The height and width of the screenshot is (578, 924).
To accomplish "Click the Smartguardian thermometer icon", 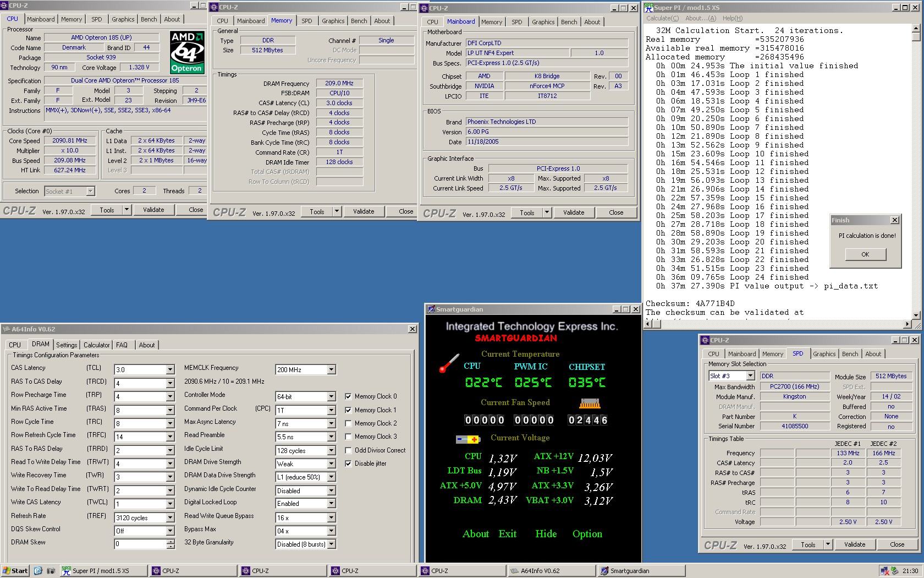I will coord(449,363).
